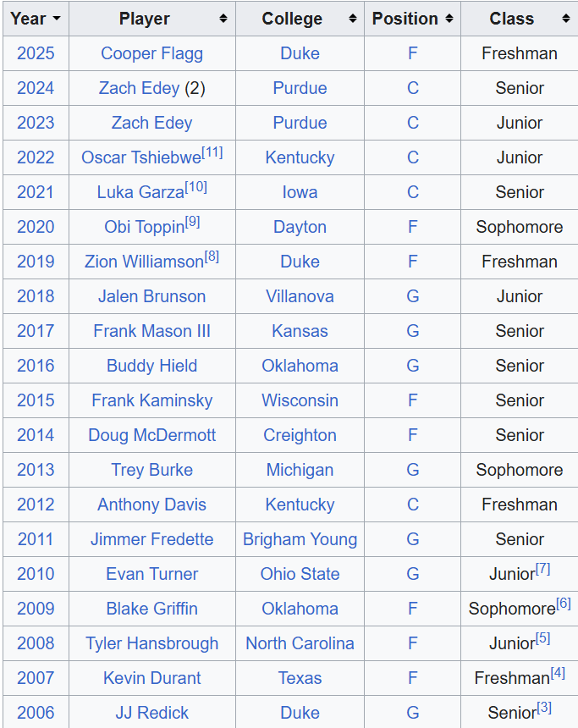Image resolution: width=578 pixels, height=728 pixels.
Task: Open reference 9 after Obi Toppin
Action: point(193,222)
